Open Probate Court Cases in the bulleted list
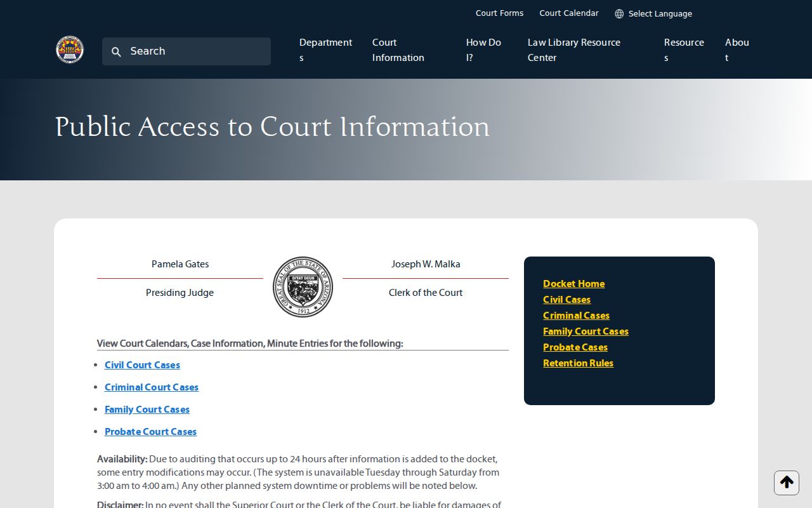Screen dimensions: 812x508 [x=150, y=432]
